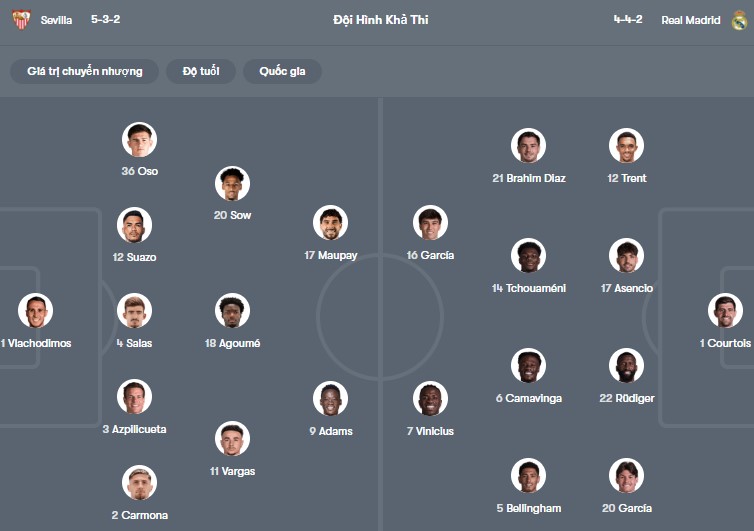Select 7 Vinicius player avatar
The image size is (754, 531).
[x=430, y=399]
